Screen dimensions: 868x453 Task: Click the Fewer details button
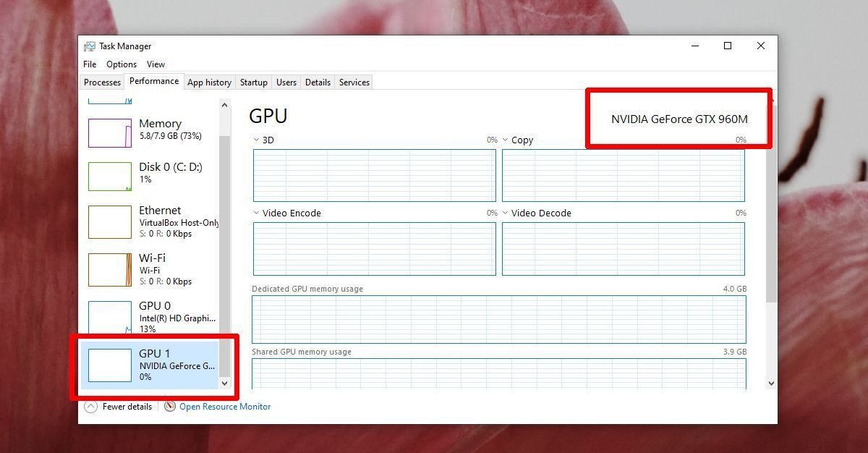click(119, 407)
